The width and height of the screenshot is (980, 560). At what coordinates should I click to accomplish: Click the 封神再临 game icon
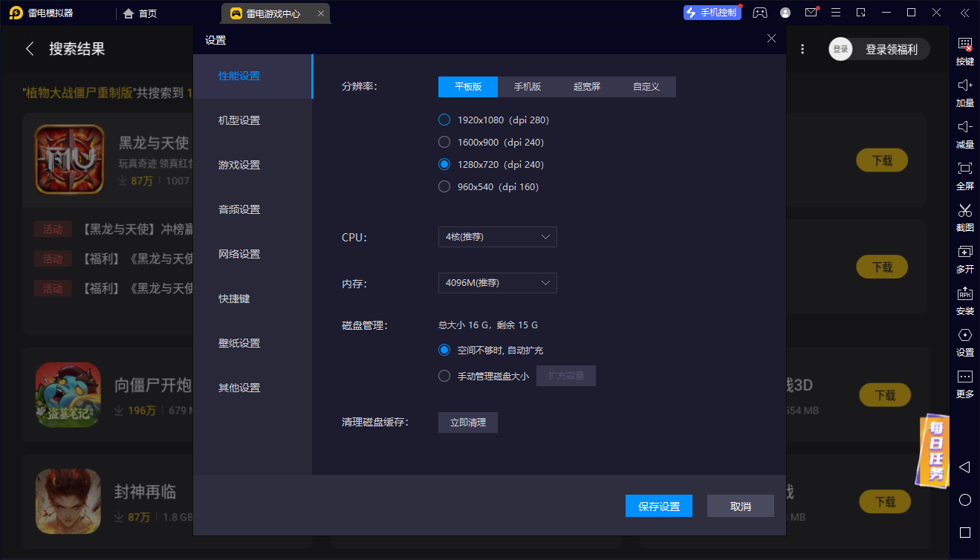[x=68, y=501]
